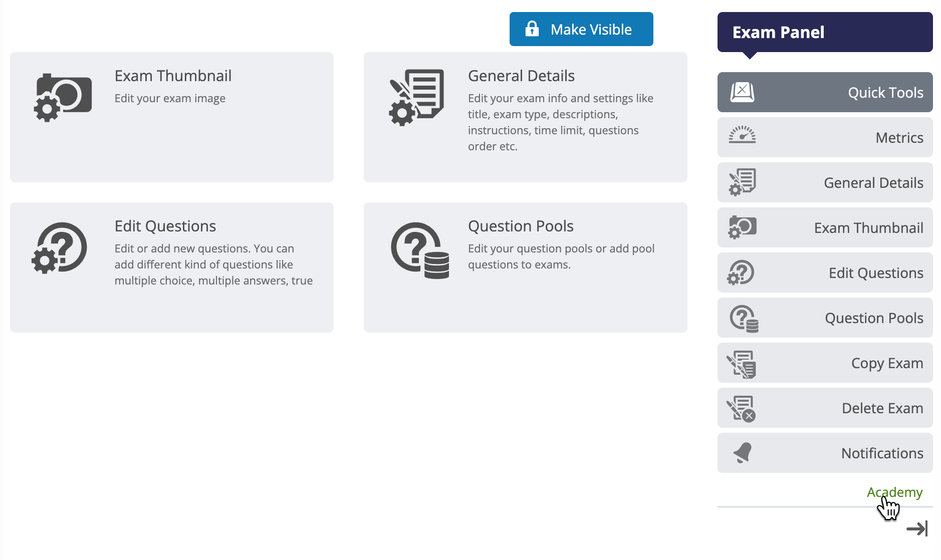Open General Details from the sidebar

click(825, 182)
